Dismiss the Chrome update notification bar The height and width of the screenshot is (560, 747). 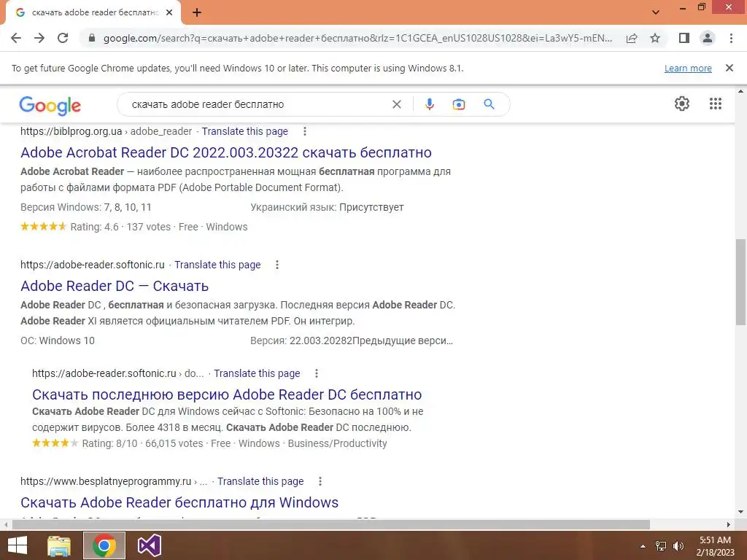pyautogui.click(x=729, y=68)
